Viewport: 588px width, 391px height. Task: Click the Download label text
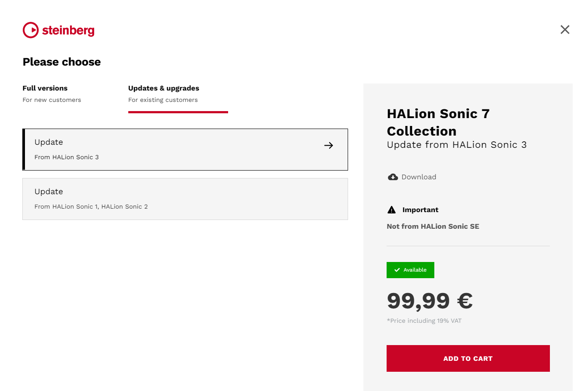pos(419,177)
